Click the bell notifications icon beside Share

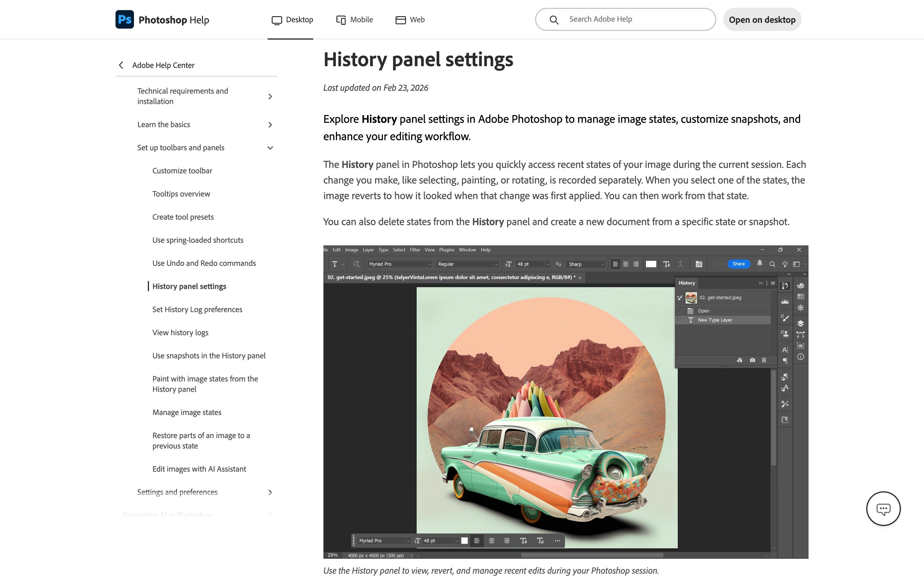[x=759, y=263]
